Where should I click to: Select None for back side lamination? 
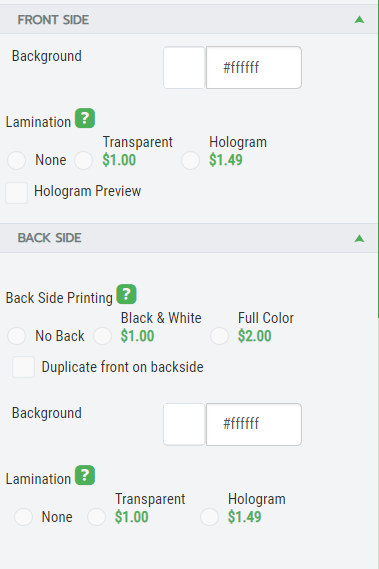[x=24, y=517]
